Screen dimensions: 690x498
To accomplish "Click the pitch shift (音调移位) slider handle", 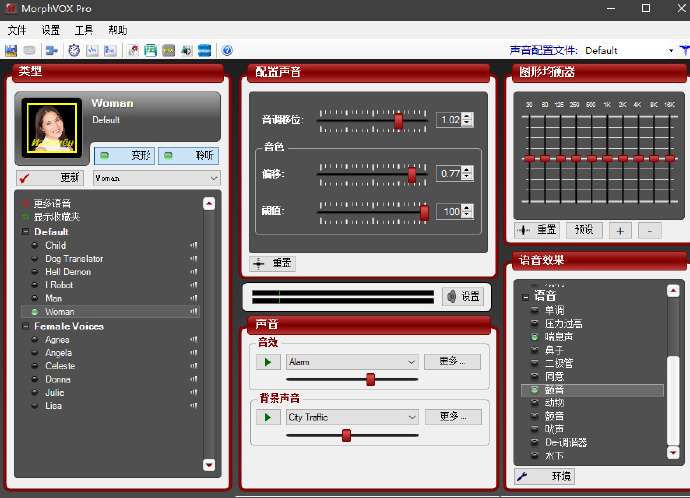I will (399, 121).
